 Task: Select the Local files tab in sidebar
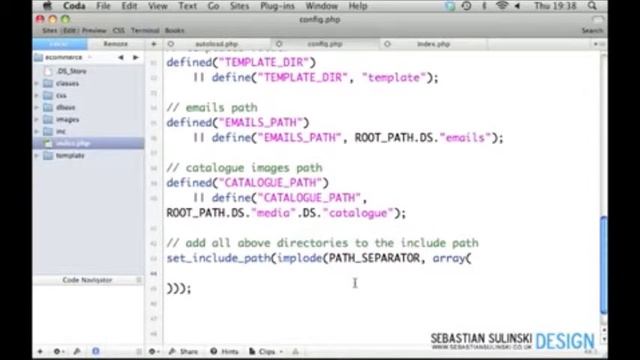pyautogui.click(x=60, y=44)
